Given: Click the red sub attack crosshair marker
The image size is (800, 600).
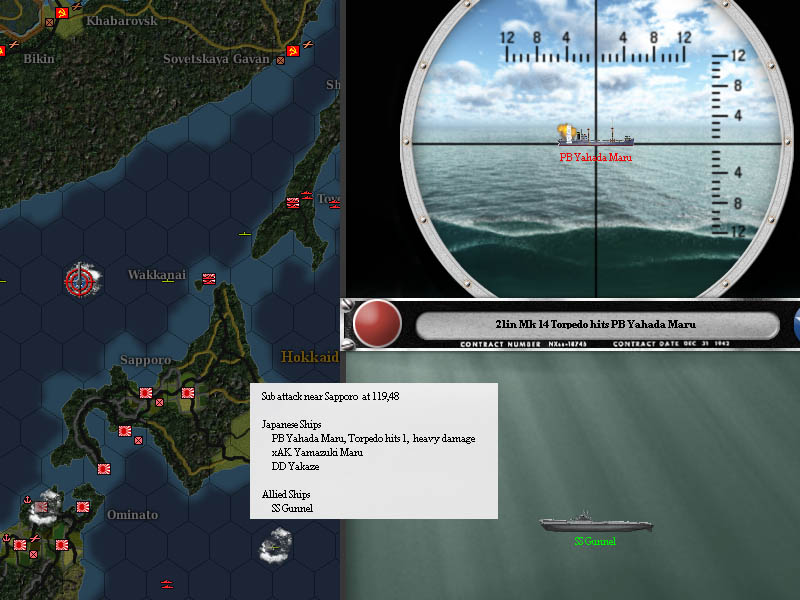Looking at the screenshot, I should (80, 280).
